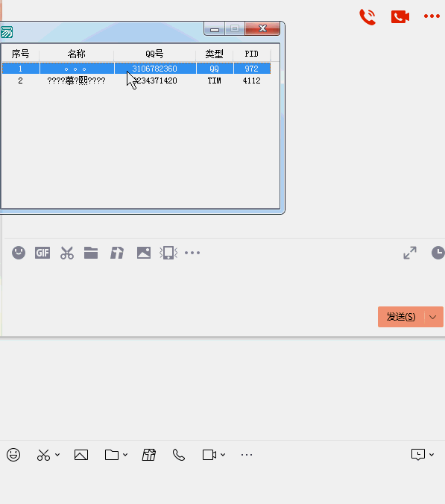Click the teal app icon in title bar
Image resolution: width=445 pixels, height=504 pixels.
tap(7, 32)
